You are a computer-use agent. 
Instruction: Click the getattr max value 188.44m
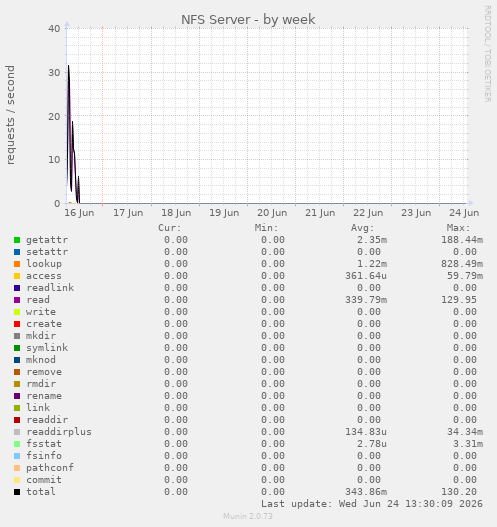[x=462, y=240]
